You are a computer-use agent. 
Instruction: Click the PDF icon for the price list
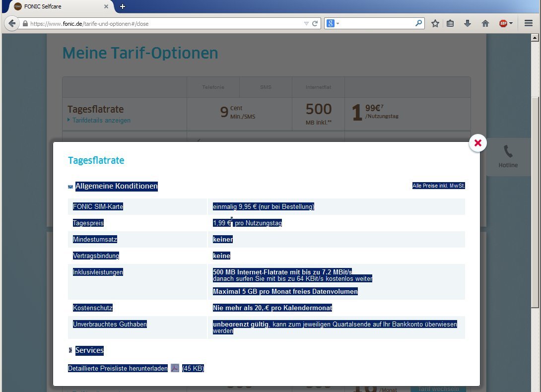[175, 368]
